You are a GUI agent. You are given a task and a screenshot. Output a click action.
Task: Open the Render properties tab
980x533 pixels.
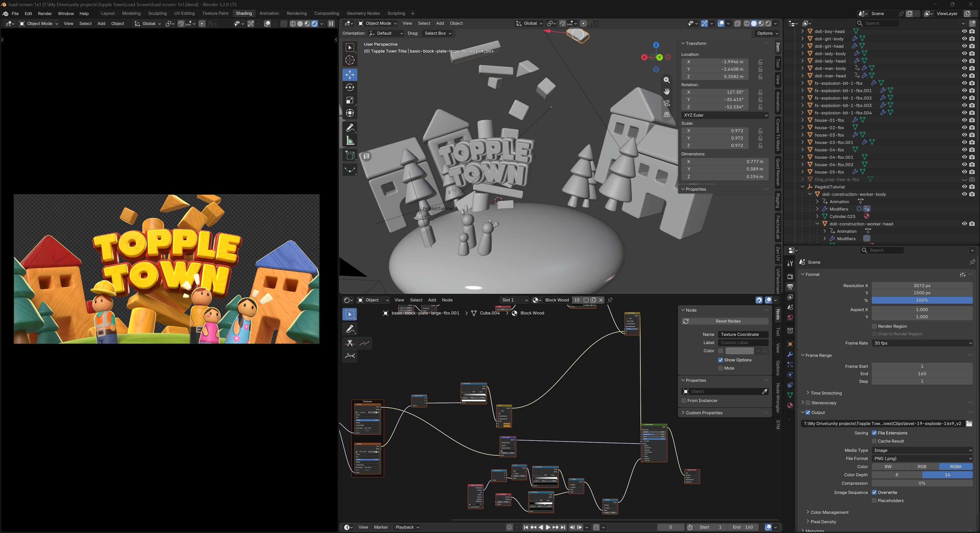tap(790, 276)
